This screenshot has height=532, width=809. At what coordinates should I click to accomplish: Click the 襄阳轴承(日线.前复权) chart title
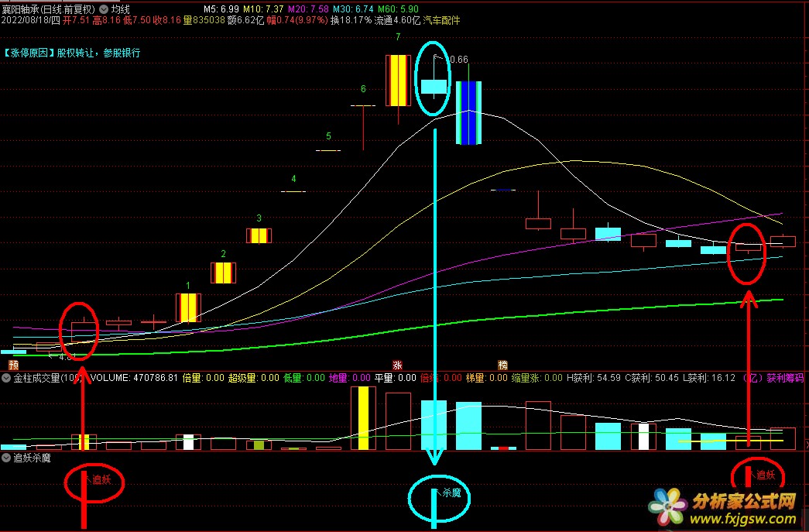[x=49, y=9]
